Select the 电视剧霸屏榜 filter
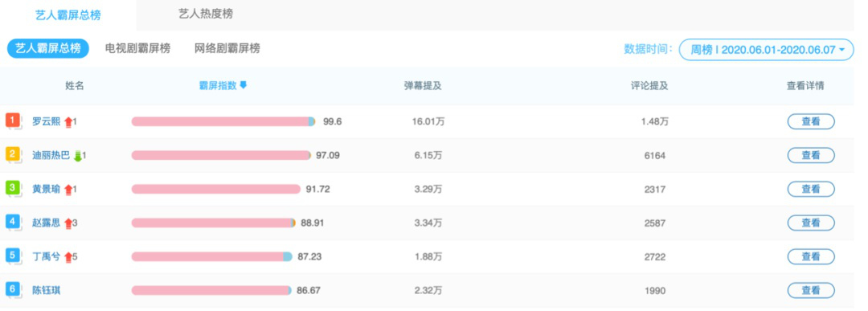 coord(138,48)
